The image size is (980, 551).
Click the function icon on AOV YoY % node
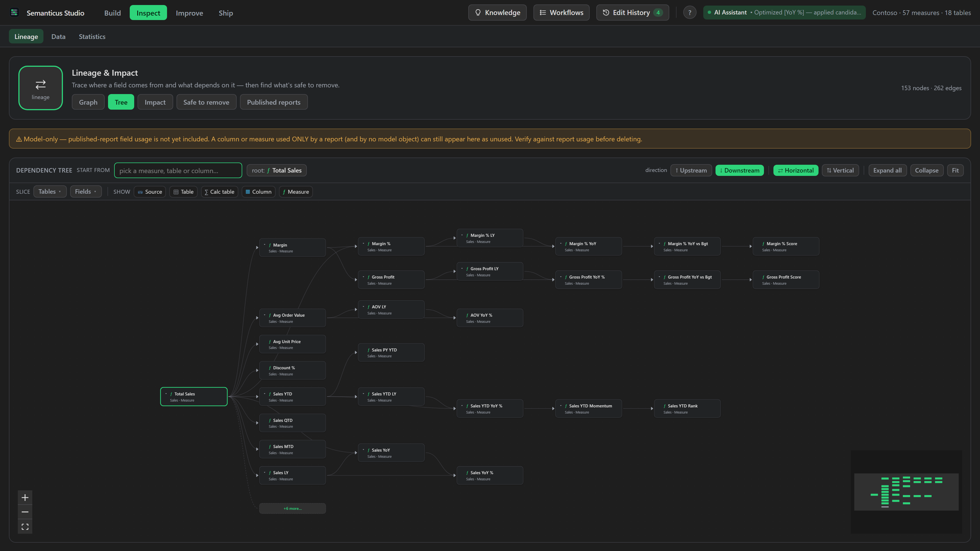pyautogui.click(x=467, y=315)
